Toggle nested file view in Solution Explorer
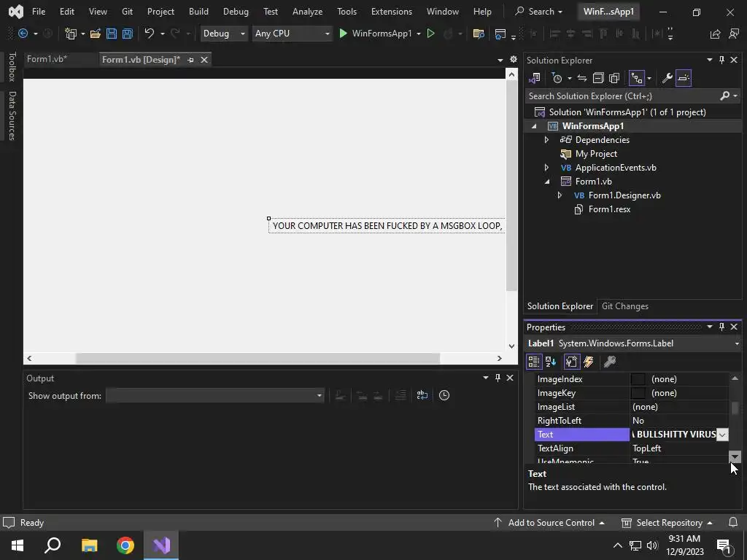 637,77
